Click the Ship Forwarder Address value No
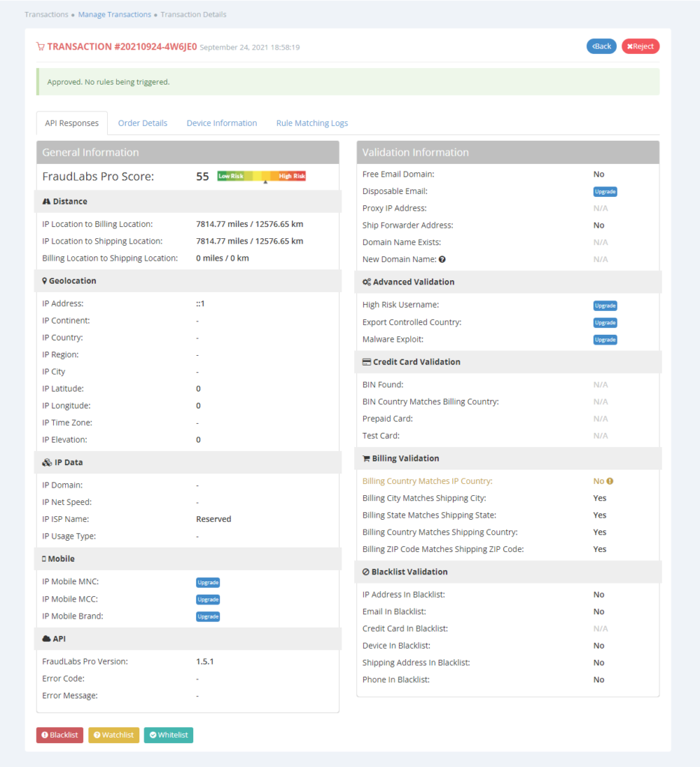 (x=599, y=225)
